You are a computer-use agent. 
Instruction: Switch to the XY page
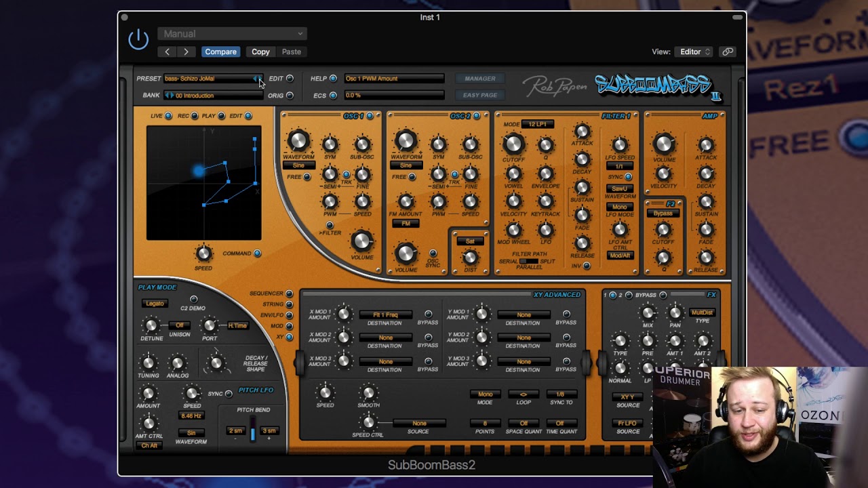point(290,337)
